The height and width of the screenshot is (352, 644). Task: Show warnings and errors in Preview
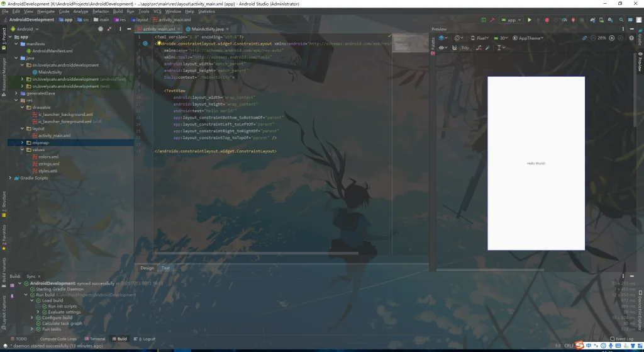(x=631, y=38)
